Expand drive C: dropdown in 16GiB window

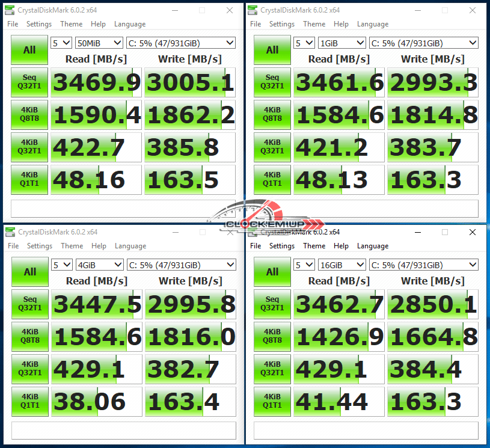[x=423, y=265]
